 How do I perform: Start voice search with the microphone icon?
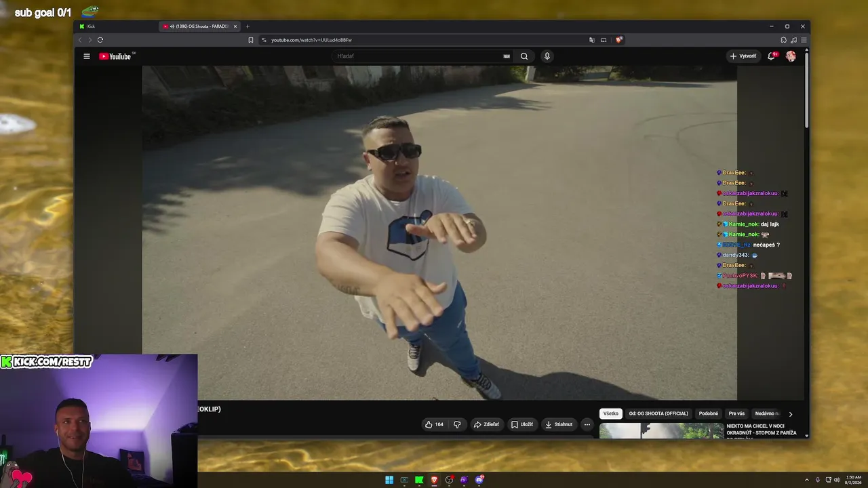547,56
